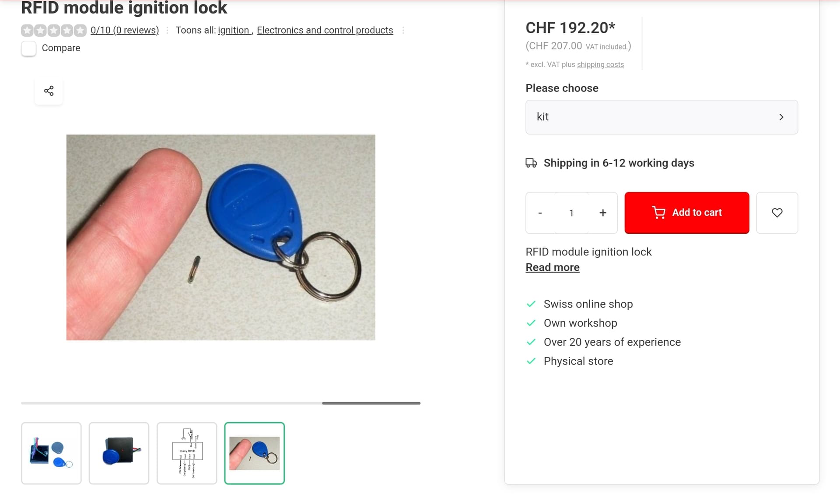The height and width of the screenshot is (504, 840).
Task: View the shipping costs link
Action: click(600, 65)
